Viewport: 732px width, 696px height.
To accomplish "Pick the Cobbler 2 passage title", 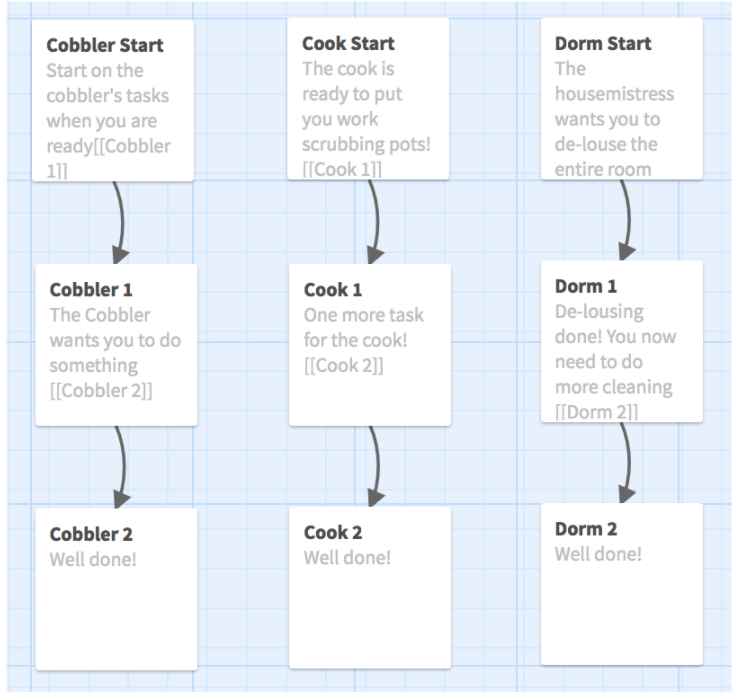I will coord(91,534).
